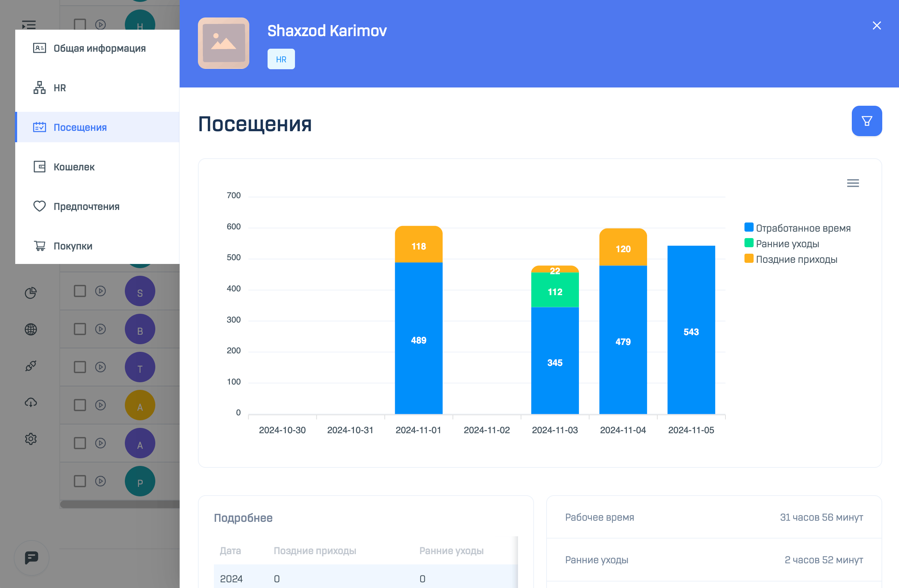The height and width of the screenshot is (588, 899).
Task: Click the play icon in the P avatar row
Action: [x=100, y=482]
